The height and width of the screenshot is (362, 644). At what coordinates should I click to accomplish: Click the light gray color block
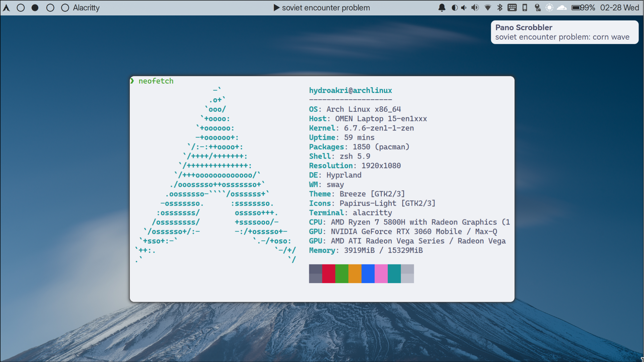coord(407,273)
